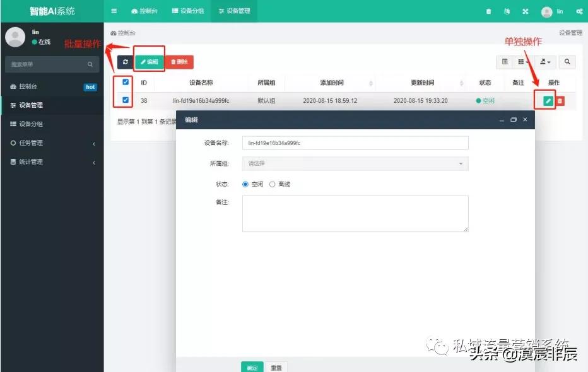The image size is (588, 372).
Task: Switch to the 设备分组 tab in the top bar
Action: click(187, 11)
